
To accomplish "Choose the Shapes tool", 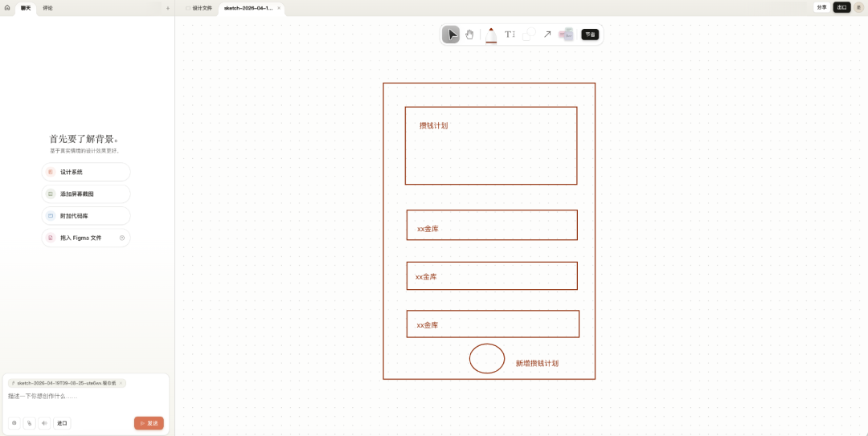I will [529, 35].
